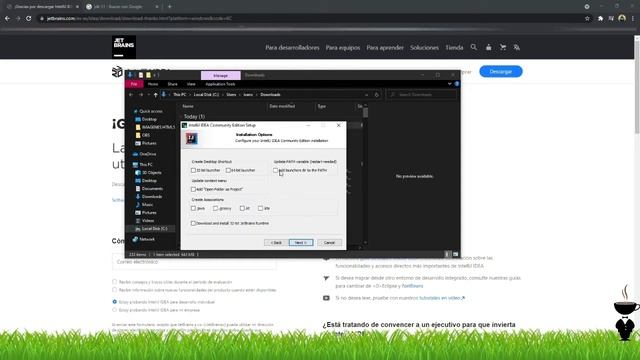Check Download and install 32-bit JetBrains Runtime
Image resolution: width=640 pixels, height=360 pixels.
tap(193, 223)
